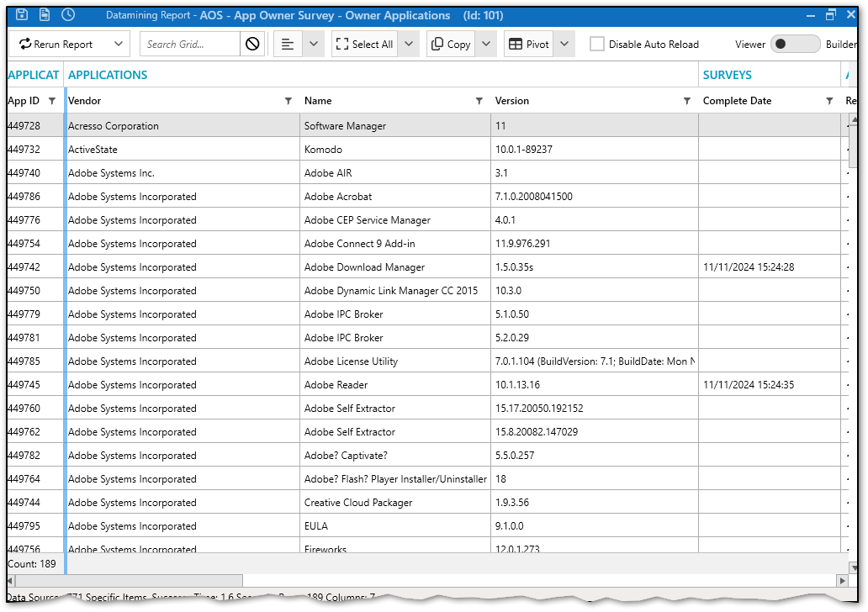Click Adobe Download Manager name cell

pos(394,267)
